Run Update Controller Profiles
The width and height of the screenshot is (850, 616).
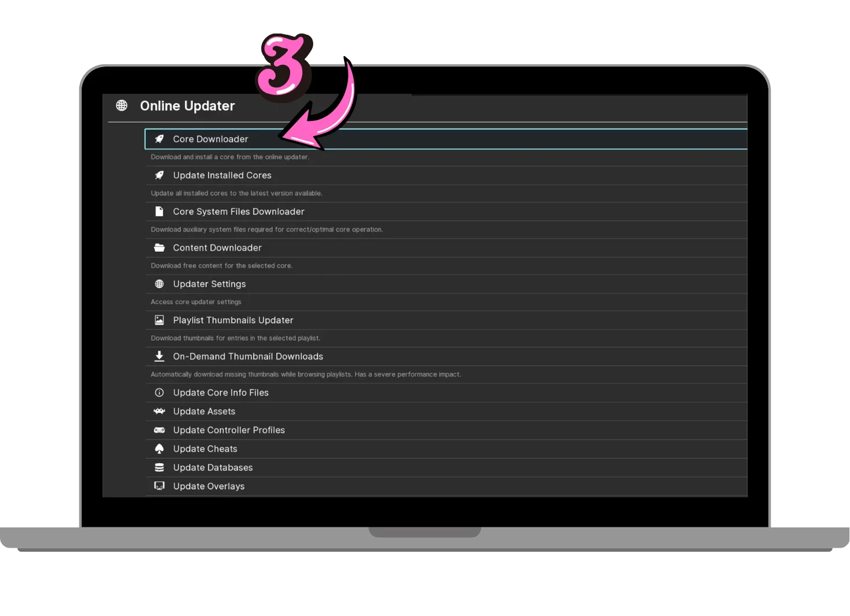tap(446, 430)
